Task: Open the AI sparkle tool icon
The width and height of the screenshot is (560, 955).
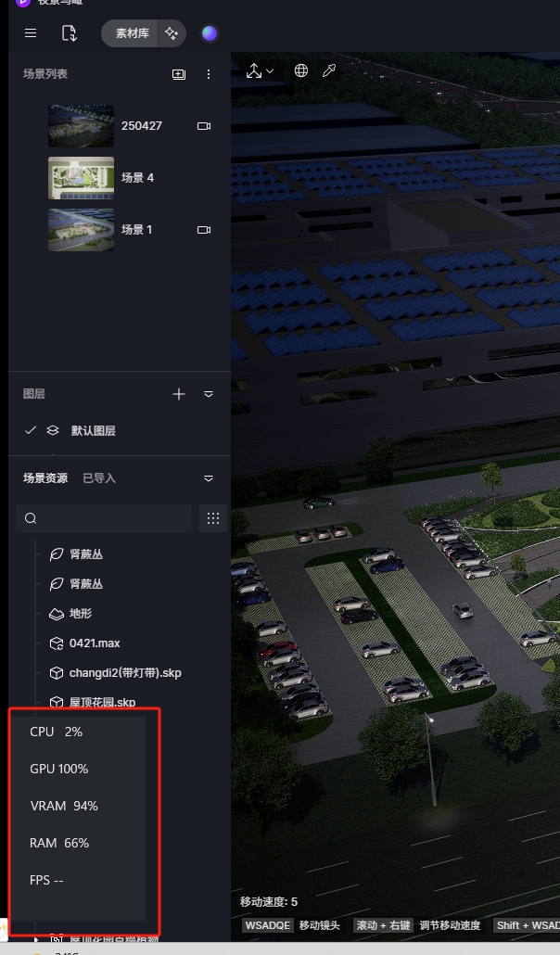Action: (172, 33)
